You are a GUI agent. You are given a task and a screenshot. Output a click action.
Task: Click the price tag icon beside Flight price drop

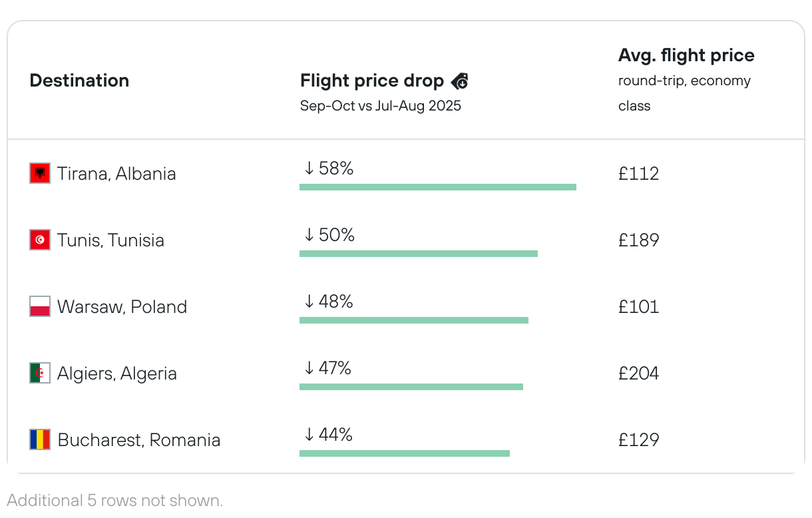[x=459, y=81]
